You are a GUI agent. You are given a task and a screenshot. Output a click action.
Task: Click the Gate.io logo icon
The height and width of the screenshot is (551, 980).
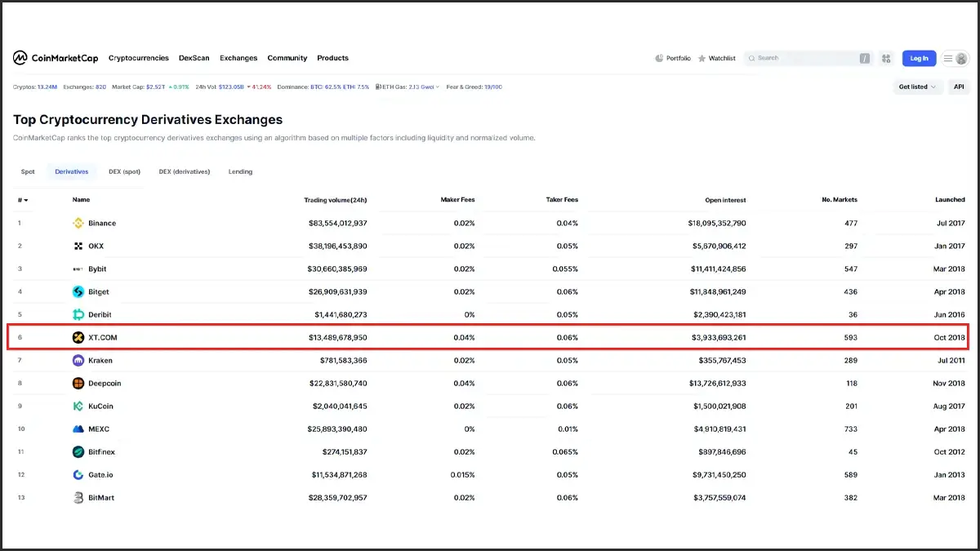(x=78, y=474)
